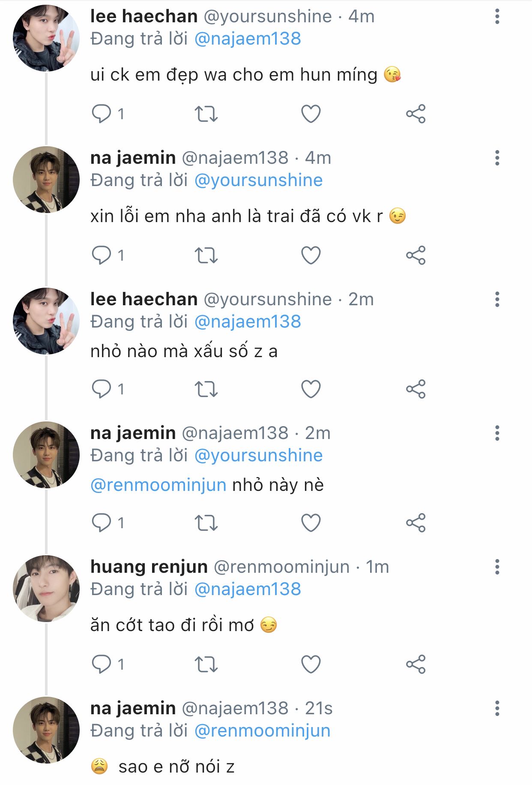Retweet renjun's 'ăn cớt tao đi' tweet
The width and height of the screenshot is (532, 785).
click(206, 665)
